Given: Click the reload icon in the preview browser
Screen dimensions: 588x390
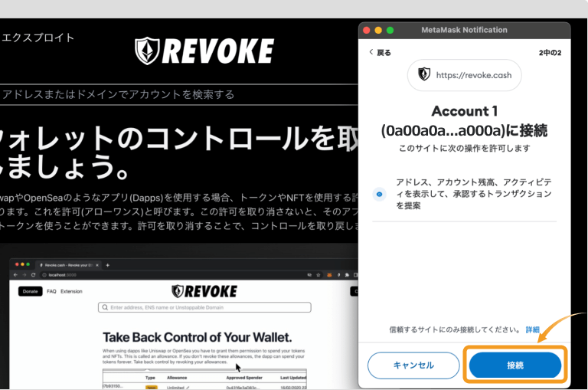Looking at the screenshot, I should 33,275.
